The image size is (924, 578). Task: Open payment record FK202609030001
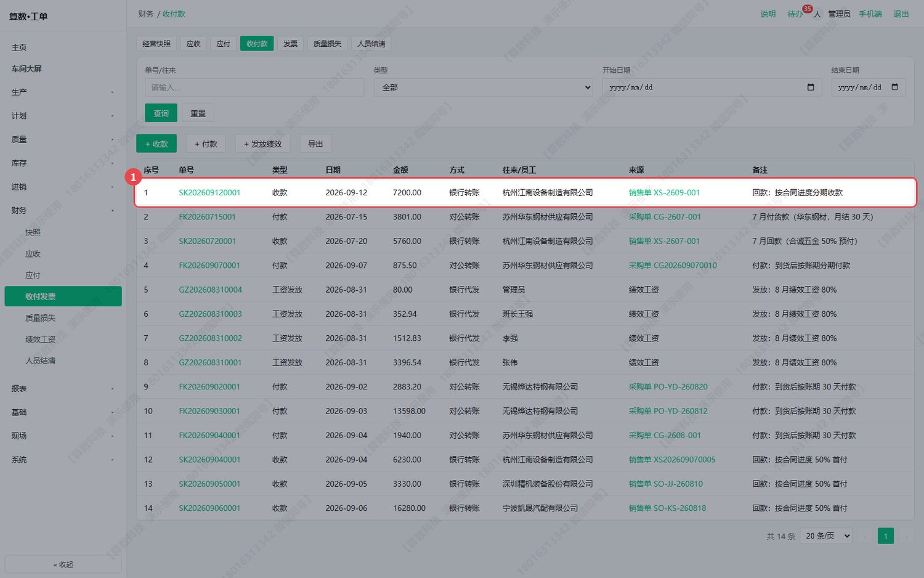tap(209, 411)
